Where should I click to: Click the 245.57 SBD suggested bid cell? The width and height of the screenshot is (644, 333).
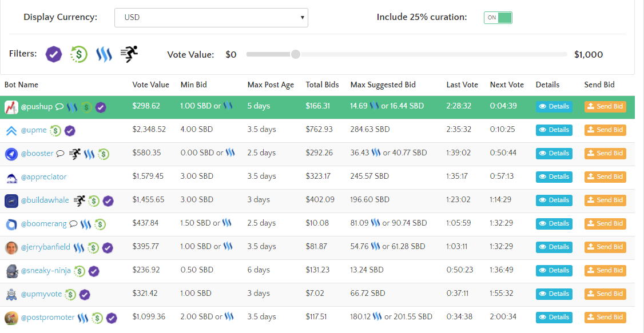[x=369, y=176]
